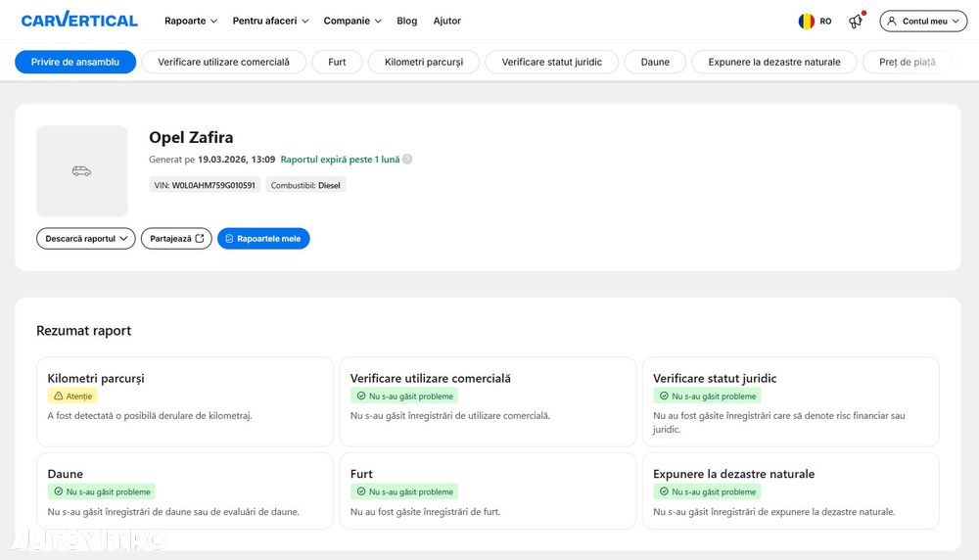Click the carVertical logo
This screenshot has height=560, width=979.
click(79, 21)
